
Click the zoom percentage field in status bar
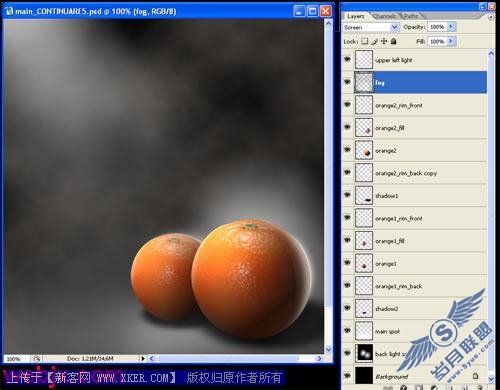point(17,359)
